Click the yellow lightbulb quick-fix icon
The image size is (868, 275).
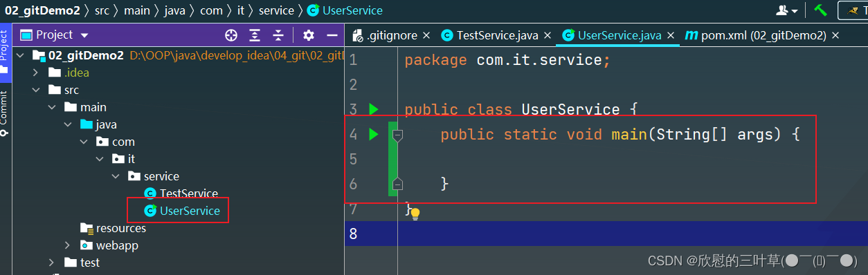pyautogui.click(x=415, y=214)
